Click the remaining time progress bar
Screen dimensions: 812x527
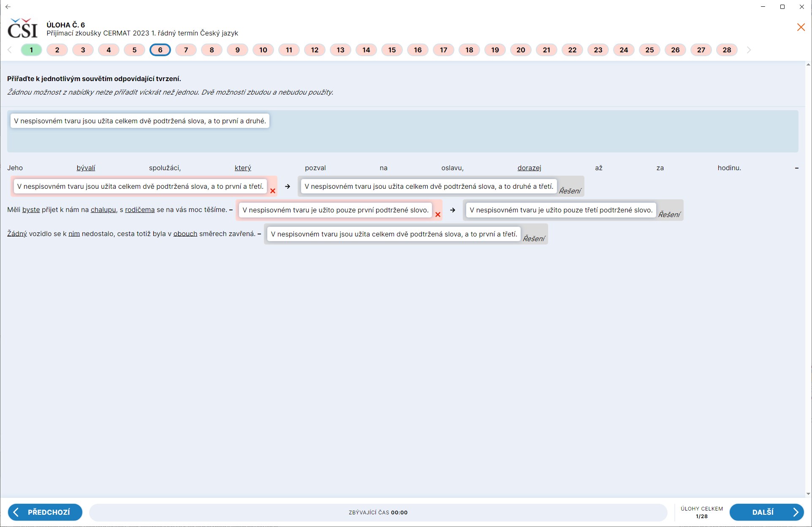coord(378,512)
